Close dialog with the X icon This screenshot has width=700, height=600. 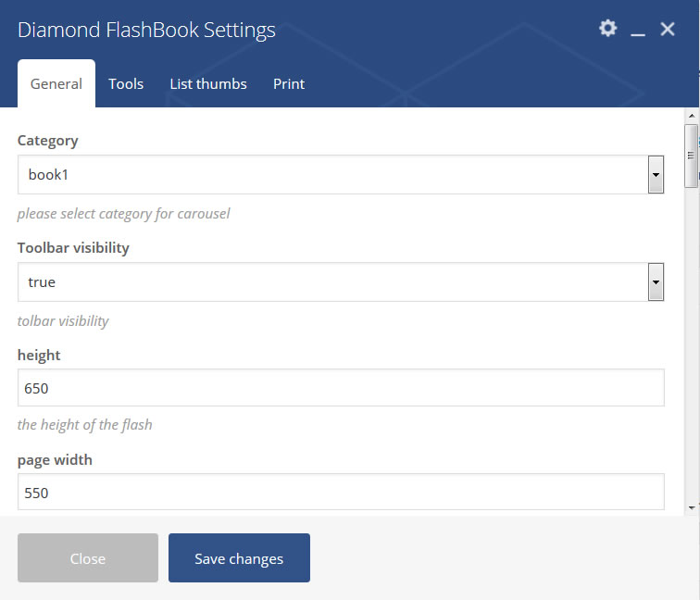click(x=668, y=29)
